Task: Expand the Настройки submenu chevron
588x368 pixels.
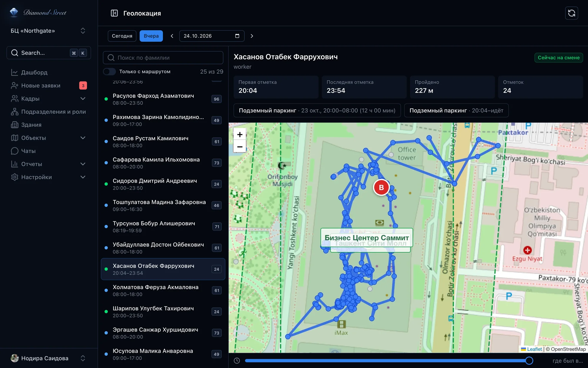Action: coord(83,177)
